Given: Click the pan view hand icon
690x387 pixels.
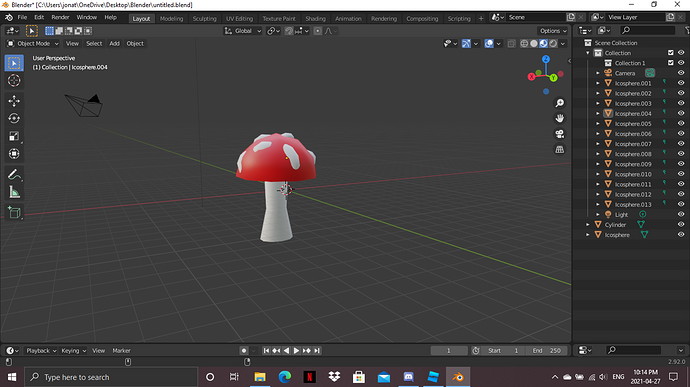Looking at the screenshot, I should 559,118.
